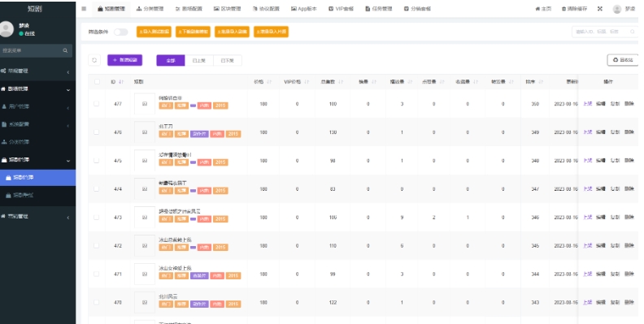644x324 pixels.
Task: Select the 已上架 filter tab
Action: (198, 60)
